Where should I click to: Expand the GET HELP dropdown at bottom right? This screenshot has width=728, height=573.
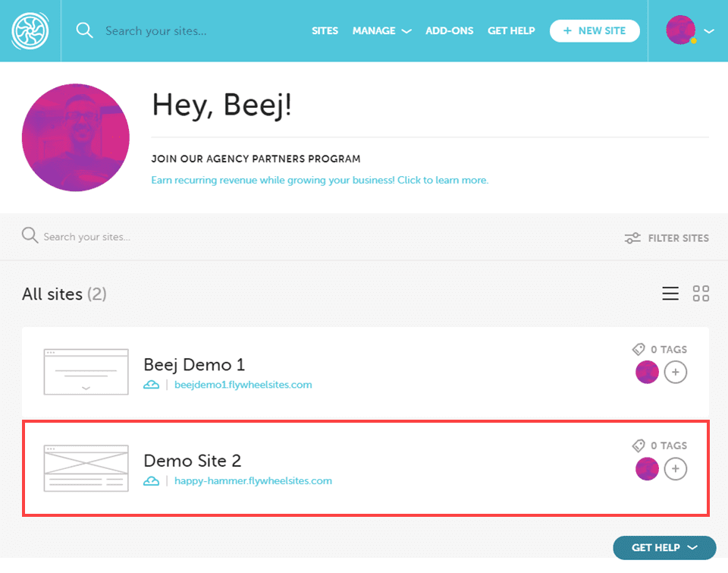click(664, 547)
